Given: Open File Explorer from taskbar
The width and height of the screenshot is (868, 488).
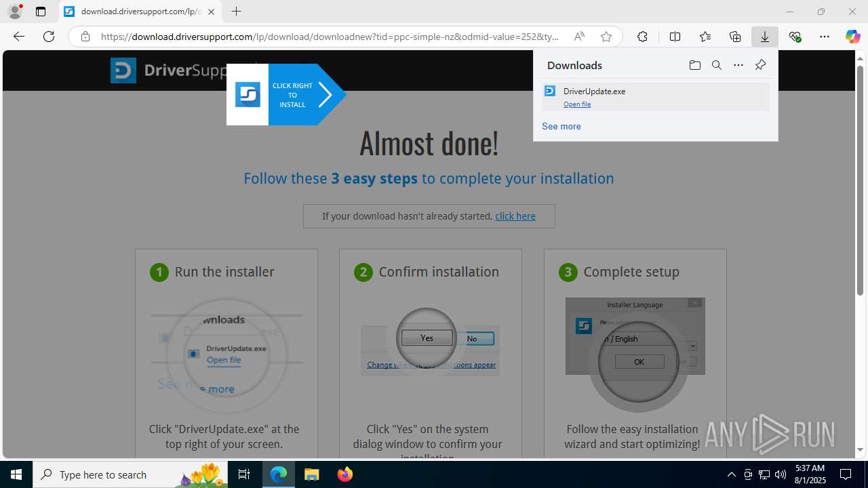Looking at the screenshot, I should (312, 474).
